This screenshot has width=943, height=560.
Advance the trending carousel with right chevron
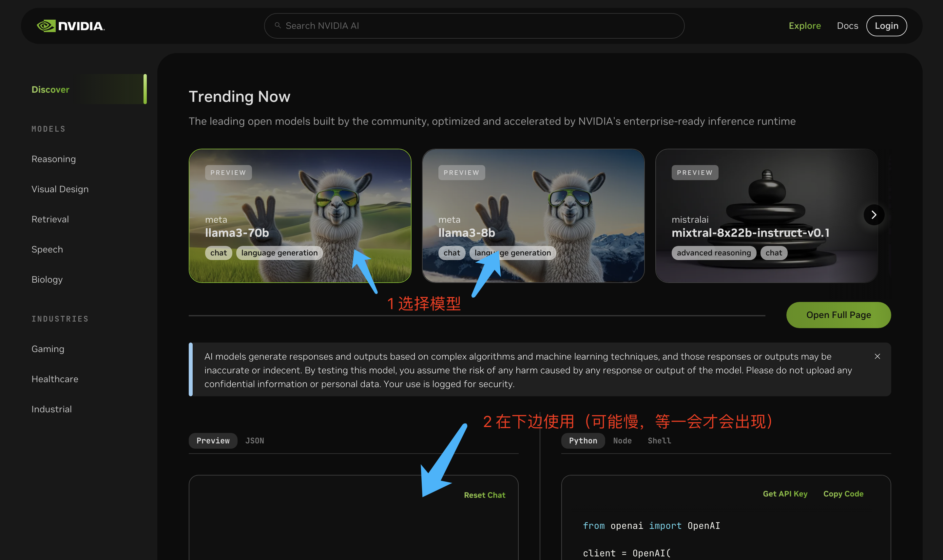click(874, 215)
